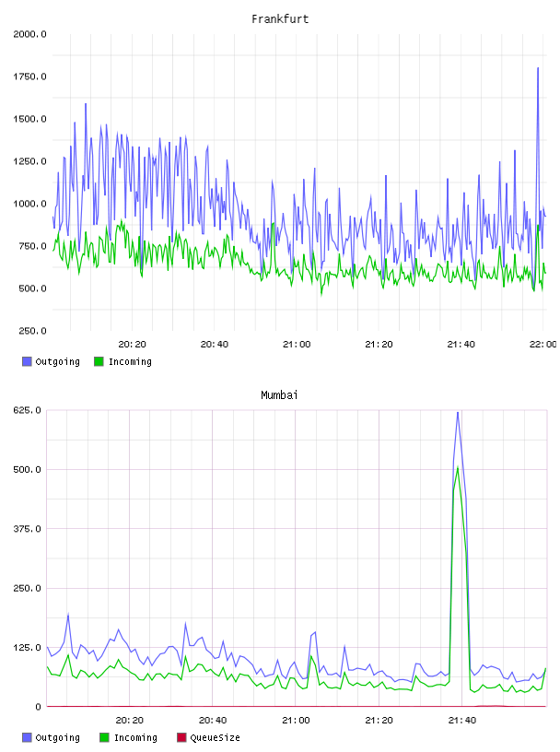
Task: Click the Mumbai outgoing spike peak near 21:40
Action: pyautogui.click(x=458, y=413)
